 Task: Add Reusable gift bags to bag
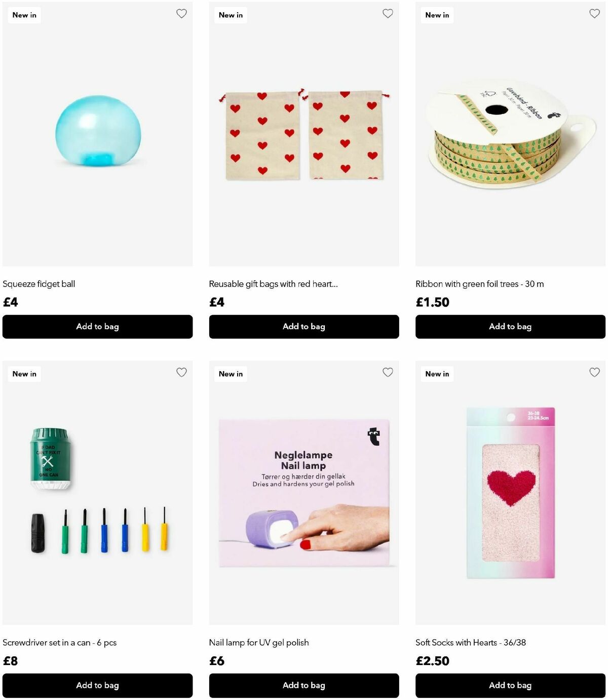304,326
